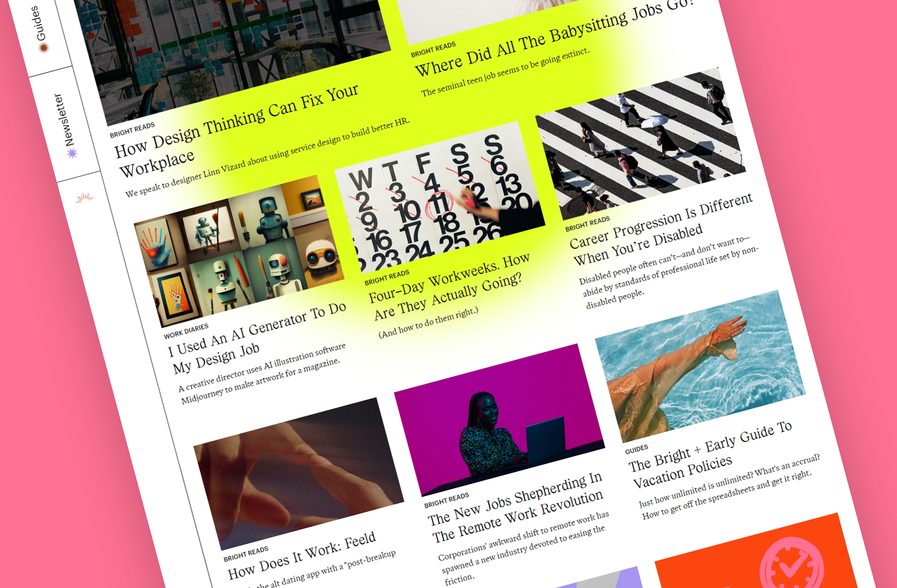The width and height of the screenshot is (897, 588).
Task: Click the orange starburst icon beside Guides
Action: click(x=43, y=48)
